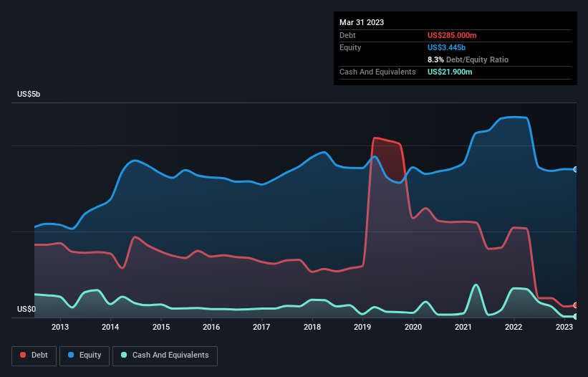This screenshot has height=377, width=588.
Task: Click the red Debt endpoint marker
Action: (576, 305)
